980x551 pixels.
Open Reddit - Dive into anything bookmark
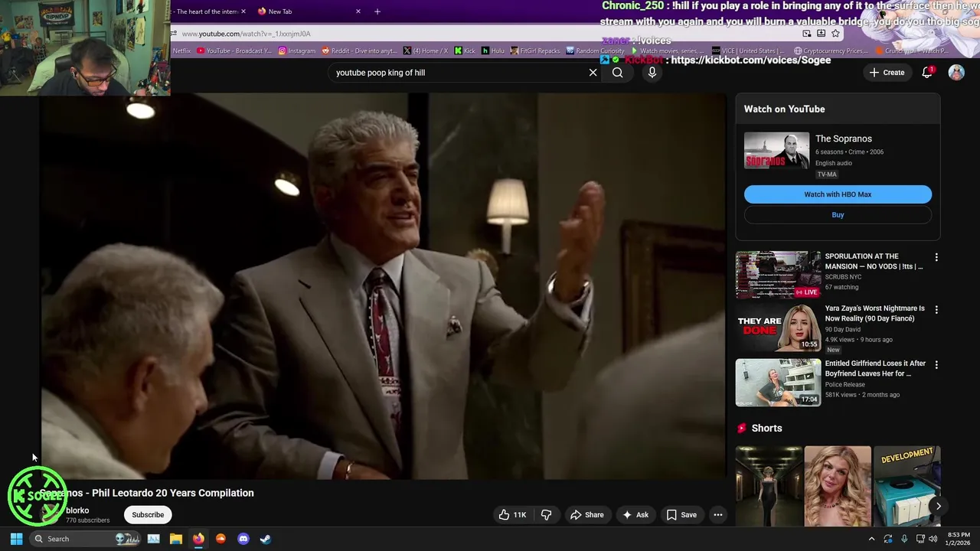(360, 51)
